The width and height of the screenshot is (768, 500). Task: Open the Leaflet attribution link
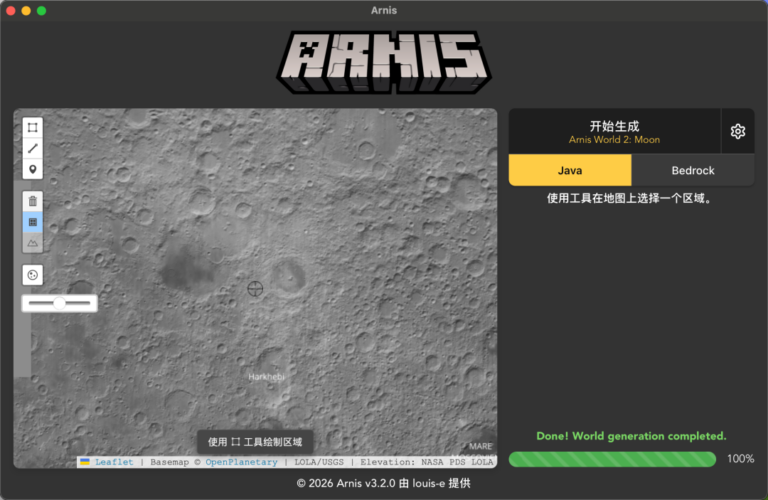coord(114,462)
